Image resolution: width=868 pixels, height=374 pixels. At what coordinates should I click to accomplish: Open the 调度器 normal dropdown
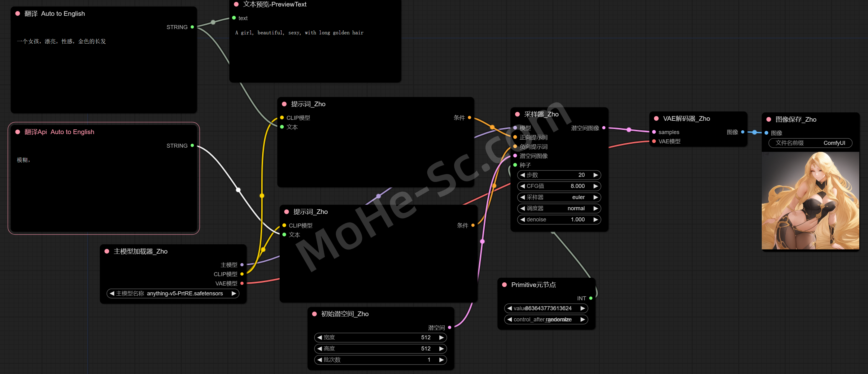point(559,208)
